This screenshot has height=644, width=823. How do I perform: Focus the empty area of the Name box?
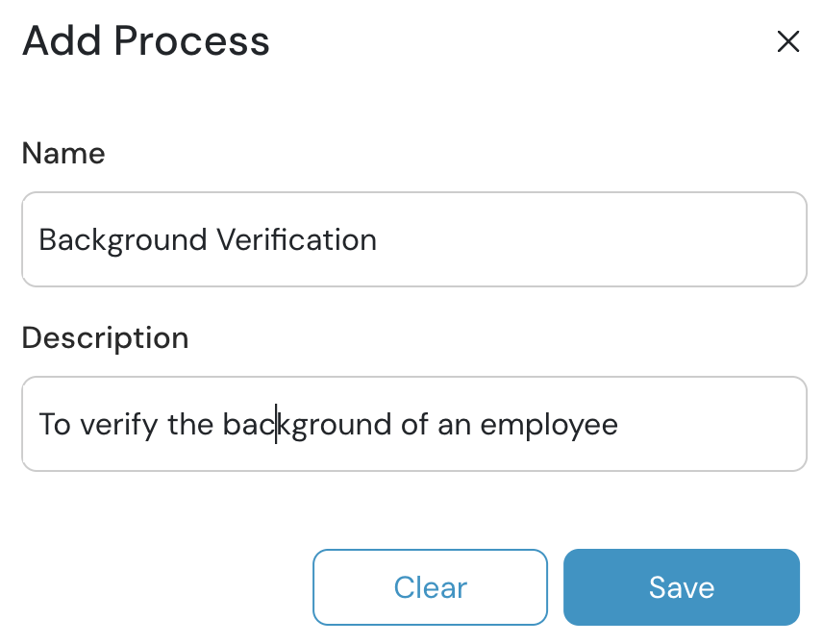coord(577,239)
